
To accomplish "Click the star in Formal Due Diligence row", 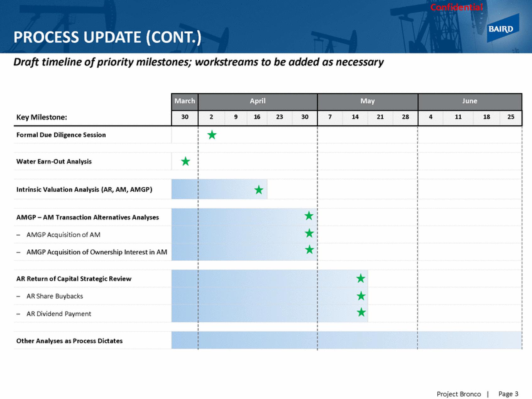I will pos(212,135).
